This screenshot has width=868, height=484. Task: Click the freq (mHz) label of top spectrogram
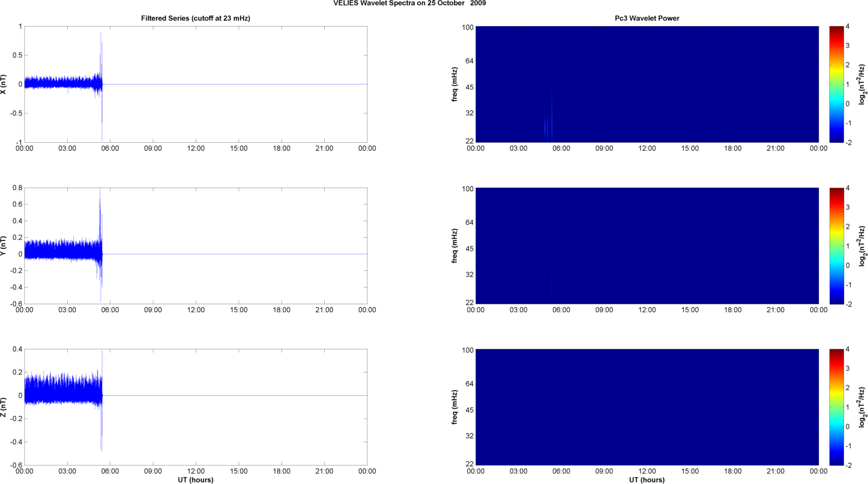tap(455, 84)
